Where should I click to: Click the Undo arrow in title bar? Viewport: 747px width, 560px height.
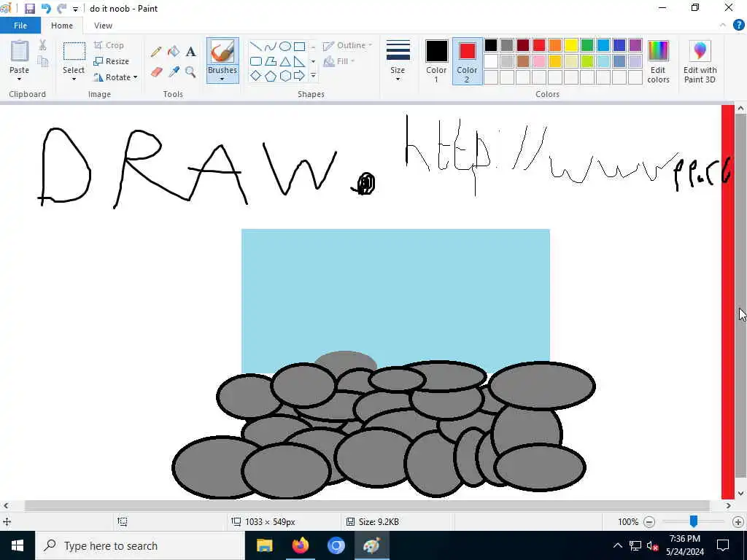tap(46, 9)
